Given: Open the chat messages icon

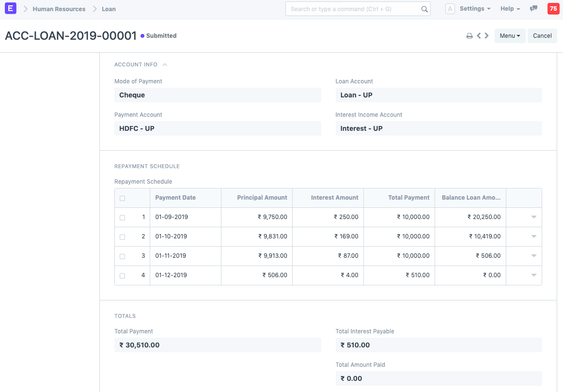Looking at the screenshot, I should click(533, 8).
